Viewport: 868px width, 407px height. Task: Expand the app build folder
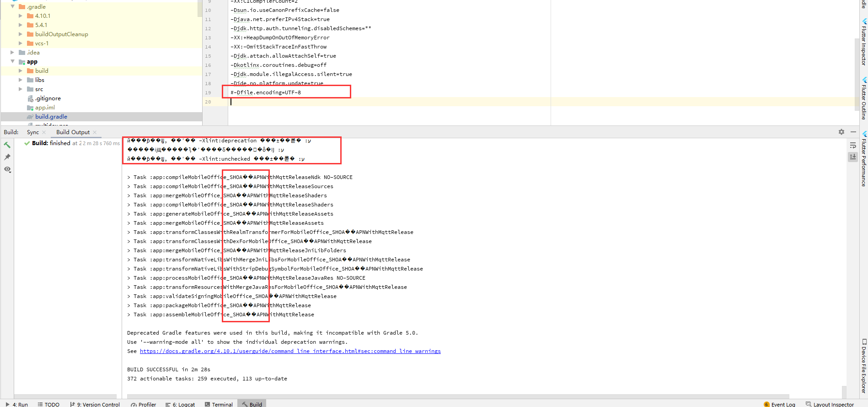tap(21, 71)
